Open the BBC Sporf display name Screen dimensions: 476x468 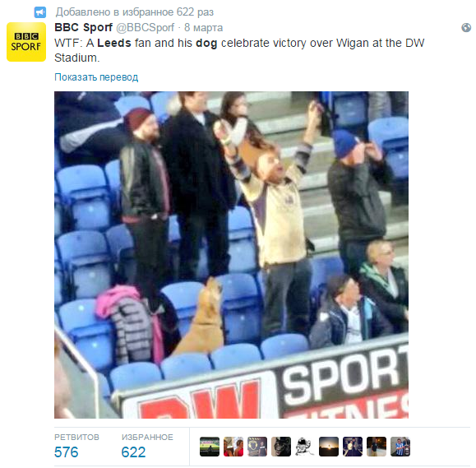84,27
